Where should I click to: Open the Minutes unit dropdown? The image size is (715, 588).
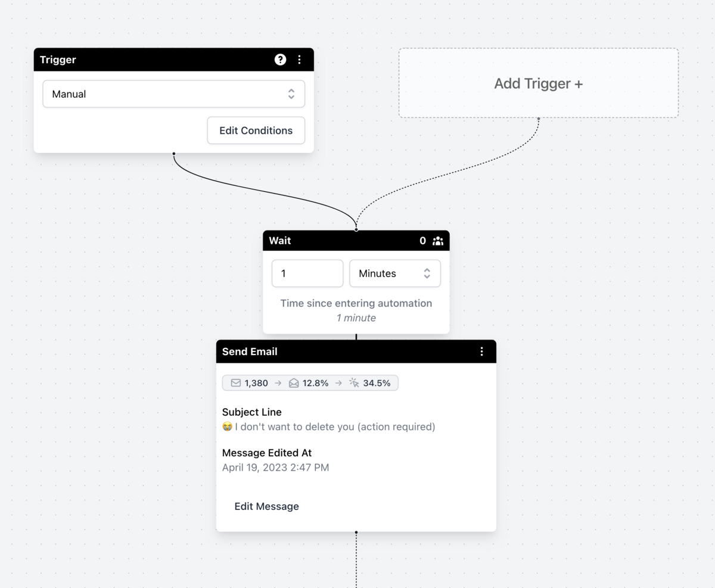(x=395, y=273)
